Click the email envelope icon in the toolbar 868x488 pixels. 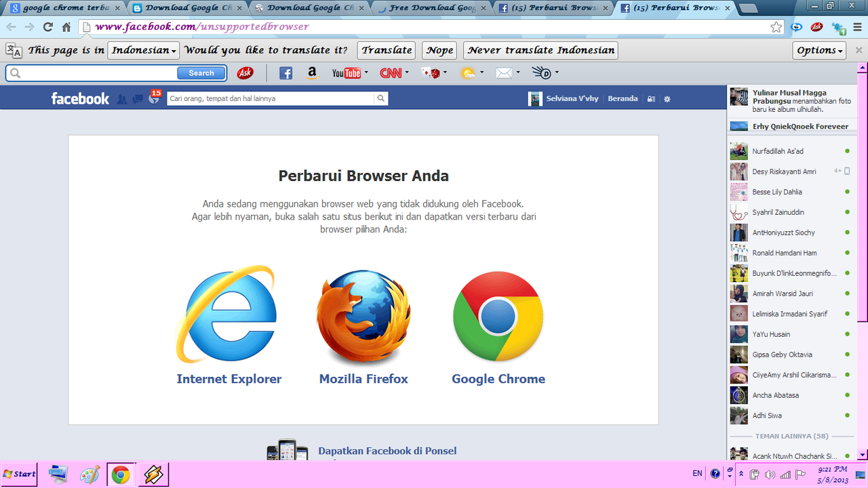[504, 73]
